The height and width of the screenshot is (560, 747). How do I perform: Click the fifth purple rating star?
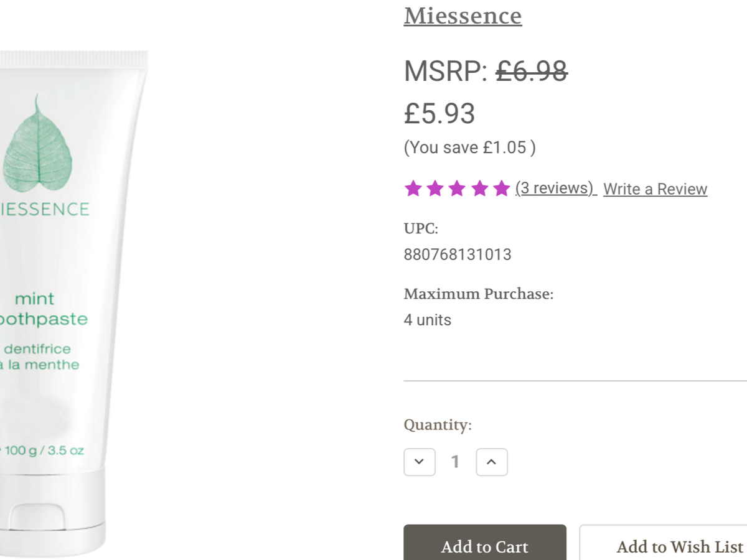[x=501, y=189]
